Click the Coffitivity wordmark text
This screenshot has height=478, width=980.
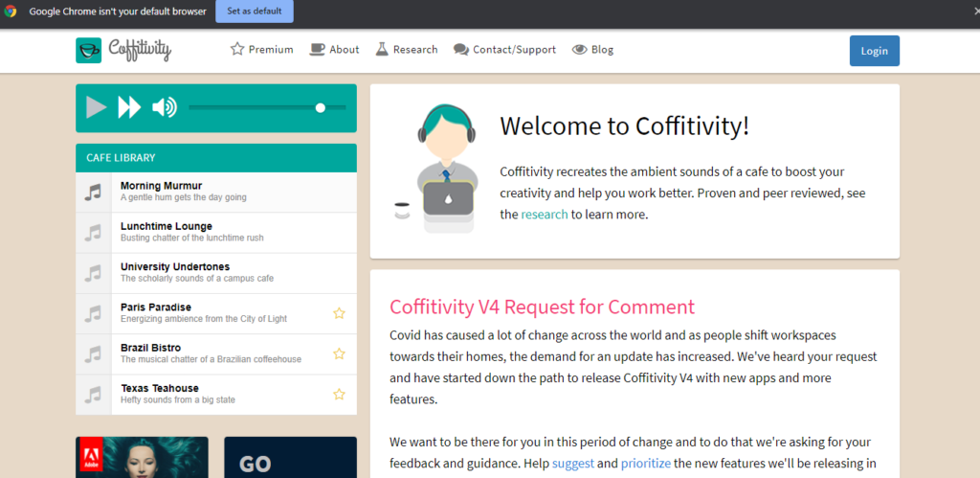pos(140,50)
